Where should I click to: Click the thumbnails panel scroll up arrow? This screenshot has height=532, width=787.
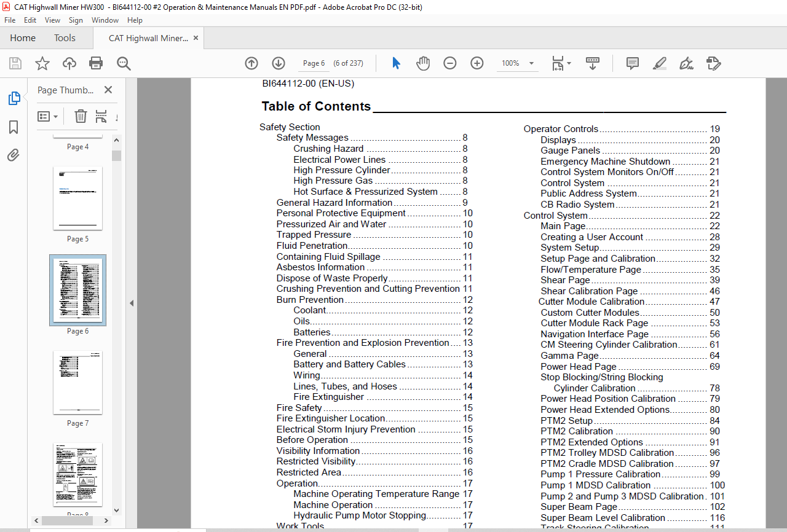click(x=117, y=139)
